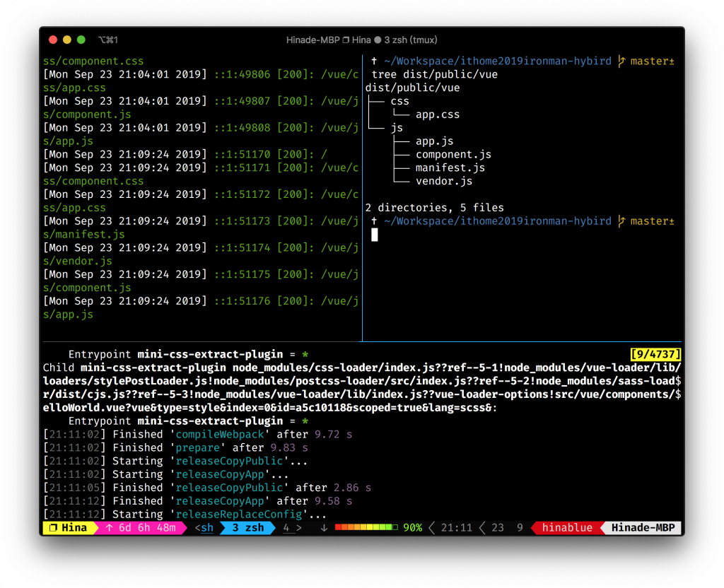
Task: Click the yellow minimize window button
Action: (x=67, y=40)
